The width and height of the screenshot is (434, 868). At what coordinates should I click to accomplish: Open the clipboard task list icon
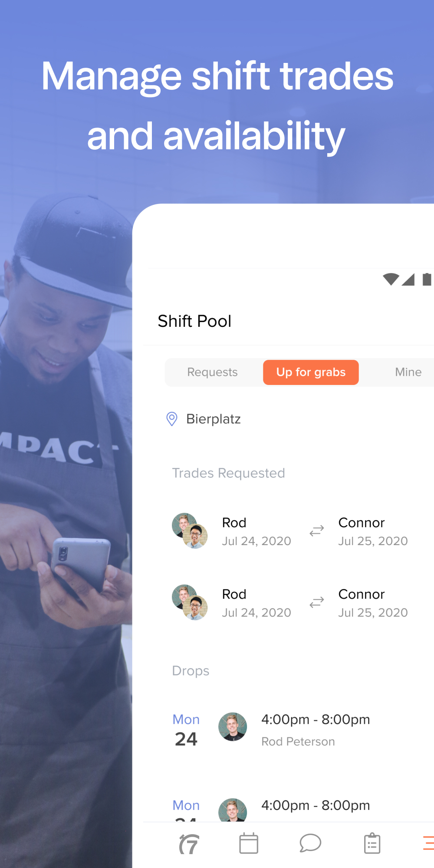[x=372, y=843]
